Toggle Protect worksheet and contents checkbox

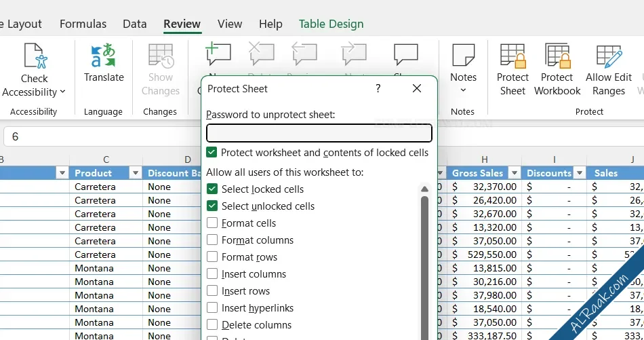tap(212, 153)
